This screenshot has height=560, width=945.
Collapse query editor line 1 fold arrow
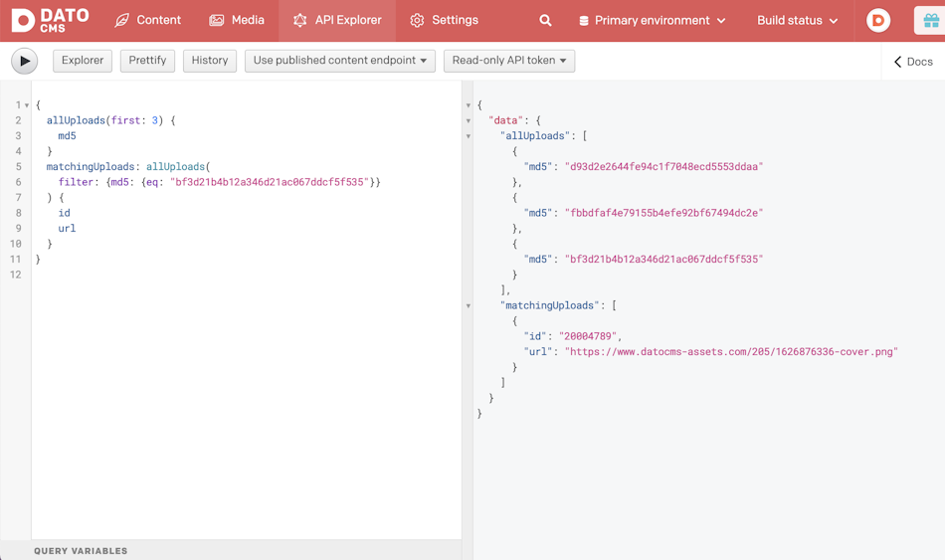(x=27, y=105)
